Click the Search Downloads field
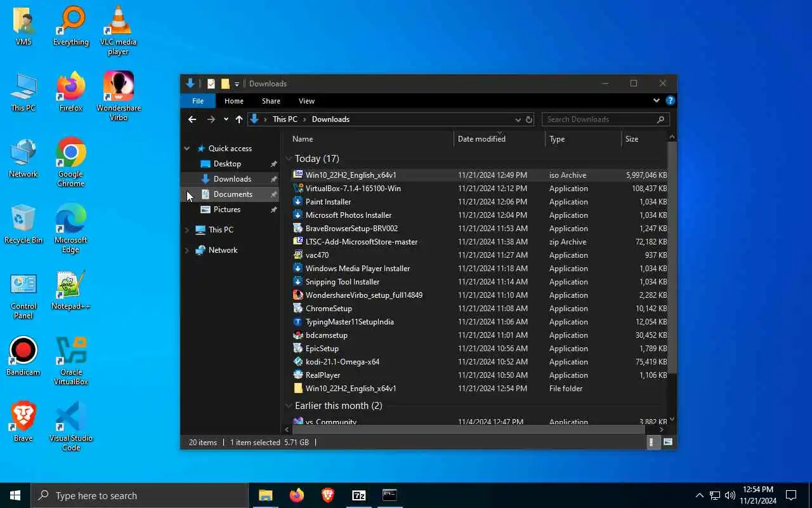812x508 pixels. tap(605, 119)
